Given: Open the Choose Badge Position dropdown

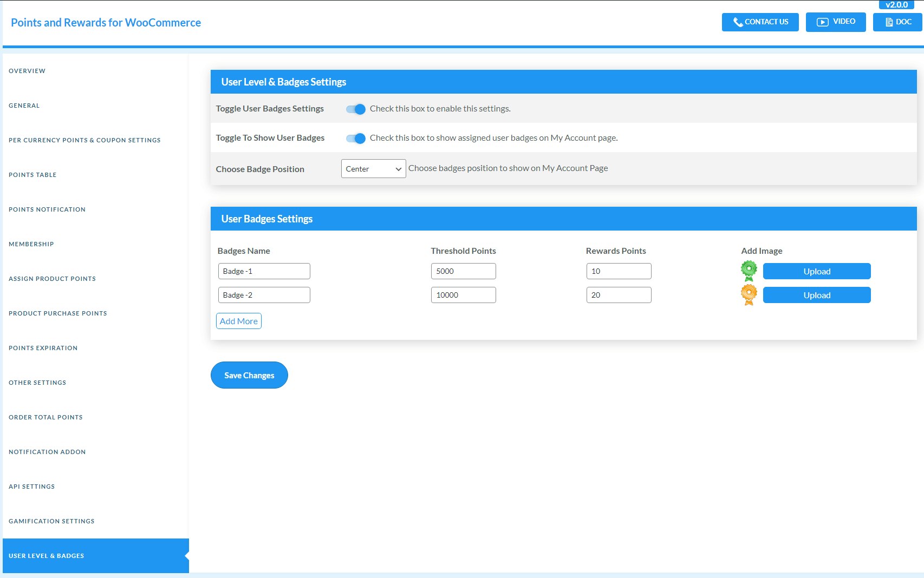Looking at the screenshot, I should coord(374,168).
